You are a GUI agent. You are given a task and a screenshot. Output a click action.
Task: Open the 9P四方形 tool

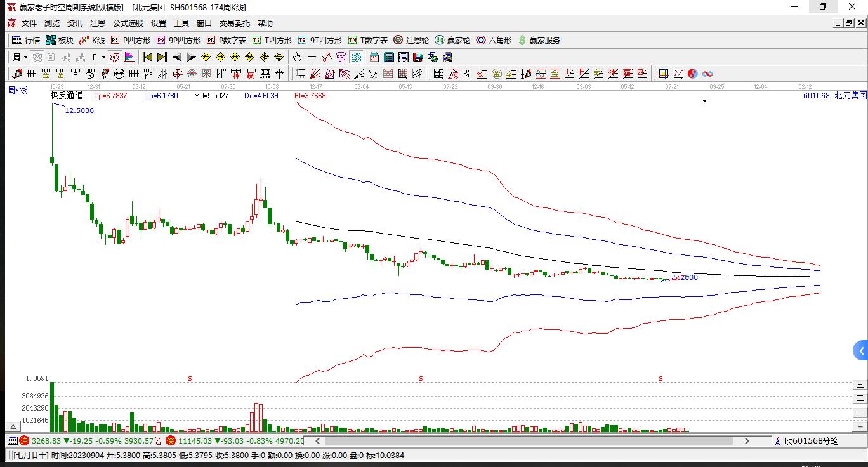(x=178, y=40)
